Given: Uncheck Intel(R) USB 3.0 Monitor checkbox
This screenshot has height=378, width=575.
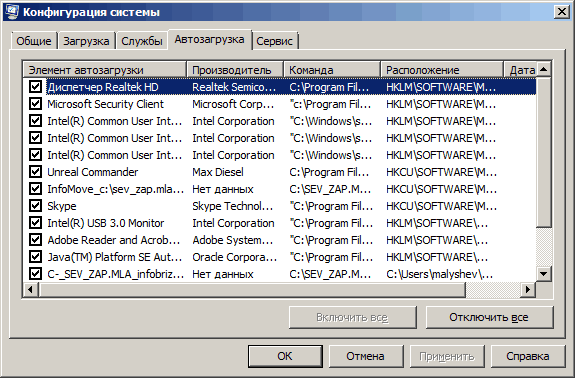Looking at the screenshot, I should coord(35,223).
